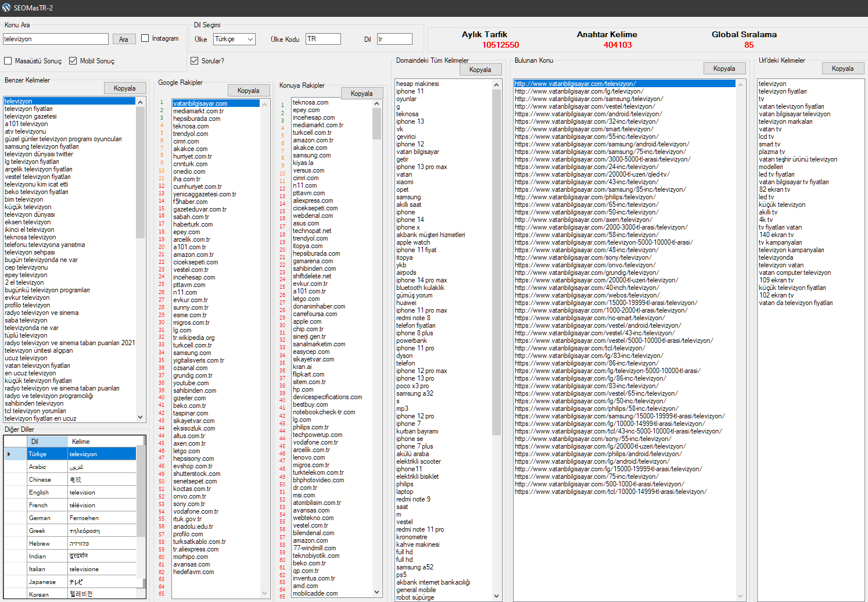This screenshot has width=868, height=602.
Task: Select 'plazma tv' keyword
Action: click(772, 152)
